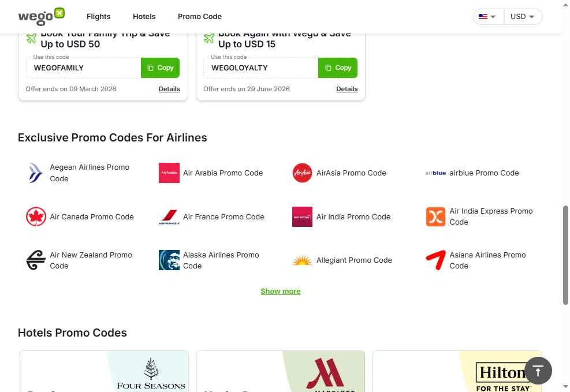
Task: Open the USD currency dropdown
Action: point(523,17)
